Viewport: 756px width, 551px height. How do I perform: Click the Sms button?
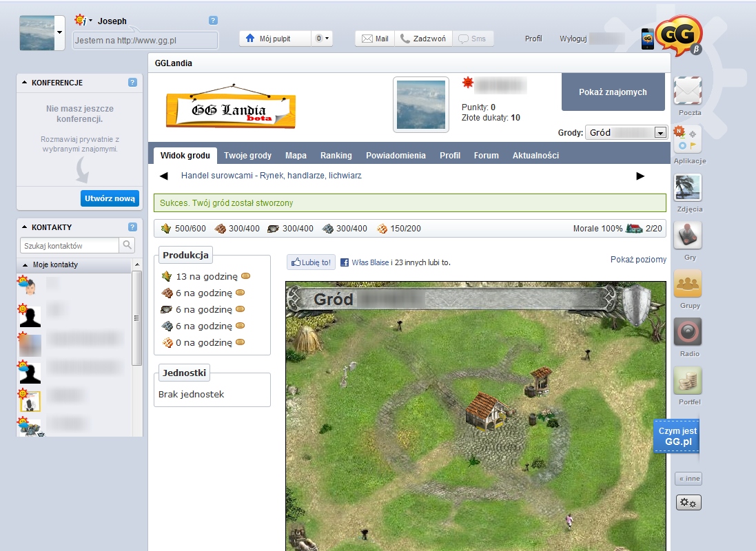473,39
